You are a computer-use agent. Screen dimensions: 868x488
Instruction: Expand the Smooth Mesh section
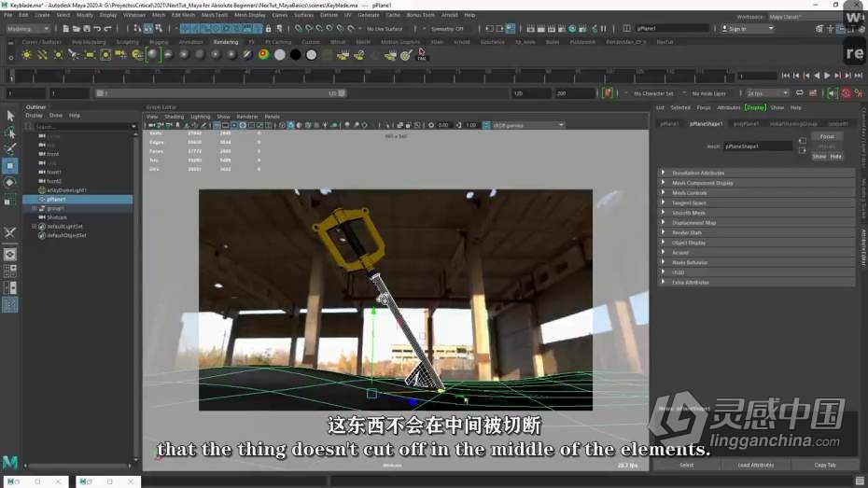(756, 213)
